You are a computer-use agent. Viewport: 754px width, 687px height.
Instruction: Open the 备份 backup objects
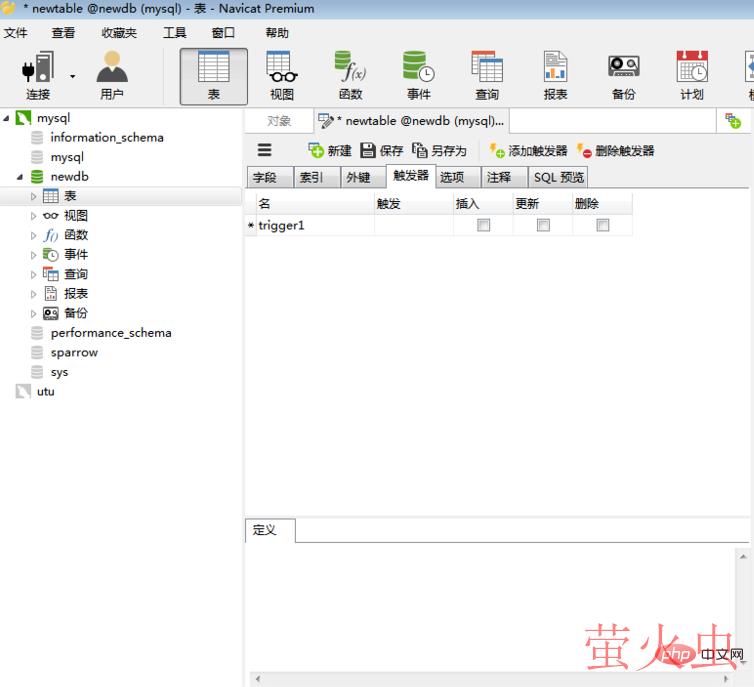click(624, 76)
